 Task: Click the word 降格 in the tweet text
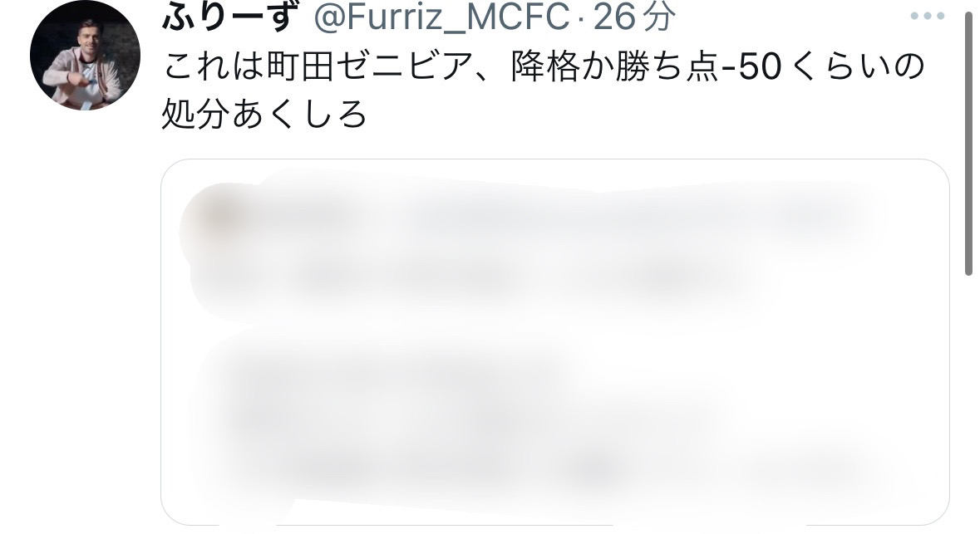[x=545, y=66]
